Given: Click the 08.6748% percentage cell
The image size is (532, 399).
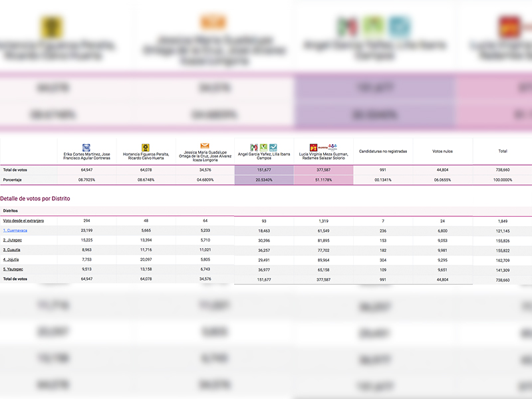Looking at the screenshot, I should tap(146, 180).
